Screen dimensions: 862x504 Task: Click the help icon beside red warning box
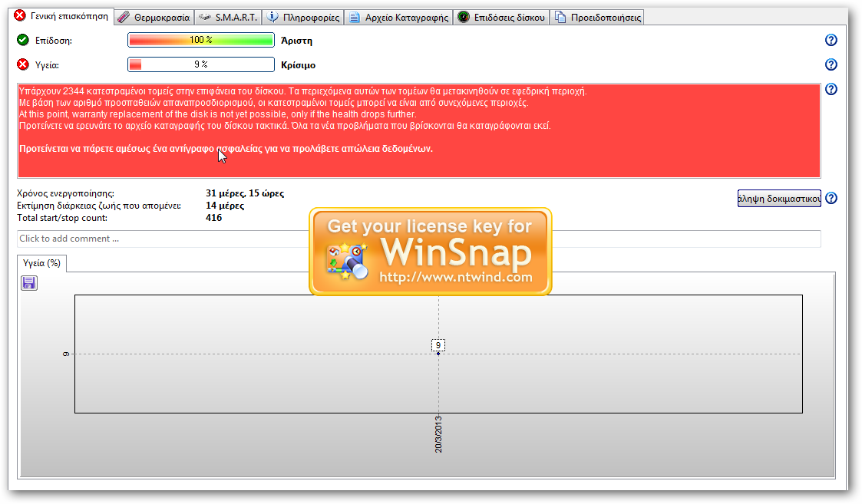(x=831, y=89)
